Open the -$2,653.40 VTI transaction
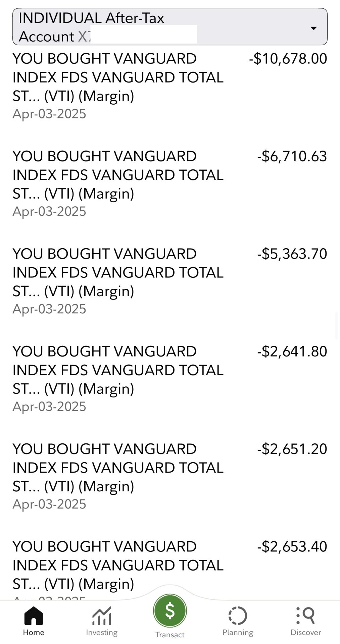The image size is (340, 644). [117, 566]
